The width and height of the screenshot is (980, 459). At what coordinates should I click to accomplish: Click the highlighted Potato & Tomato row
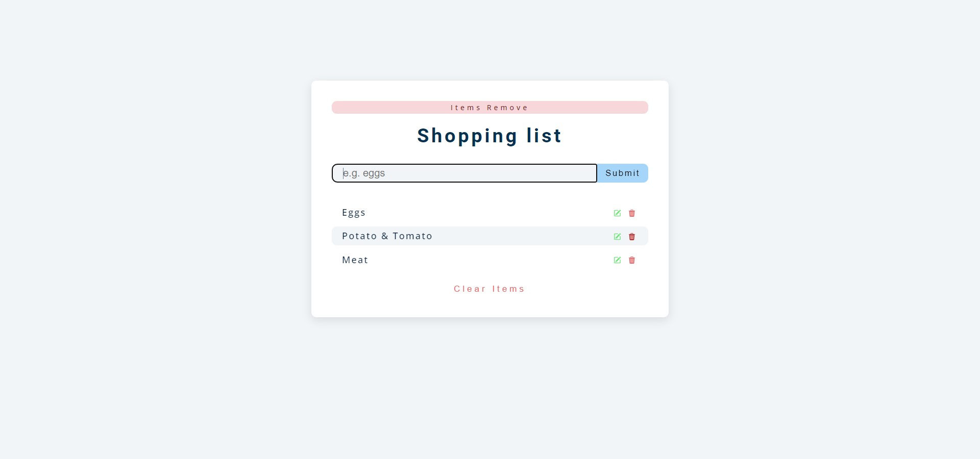coord(387,236)
